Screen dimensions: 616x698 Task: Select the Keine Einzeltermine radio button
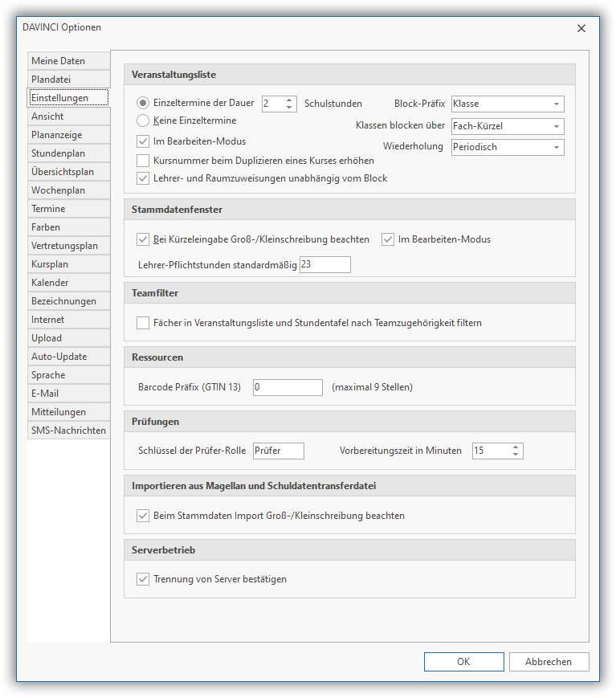(x=143, y=120)
